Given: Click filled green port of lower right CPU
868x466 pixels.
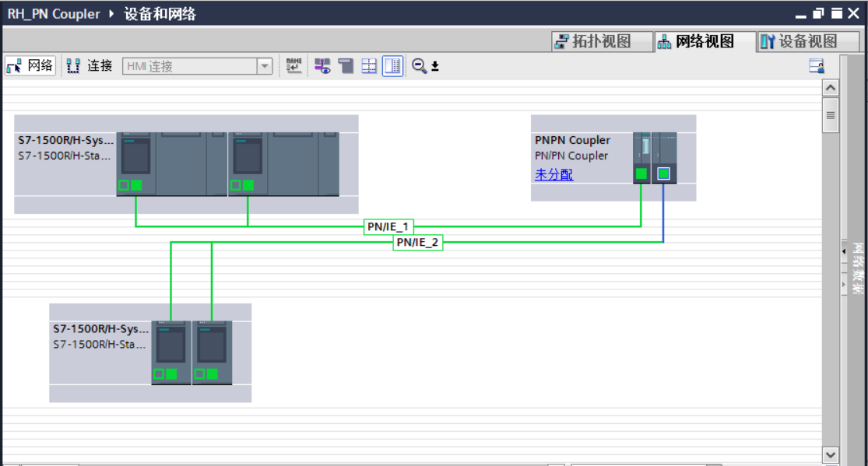Looking at the screenshot, I should (x=213, y=374).
